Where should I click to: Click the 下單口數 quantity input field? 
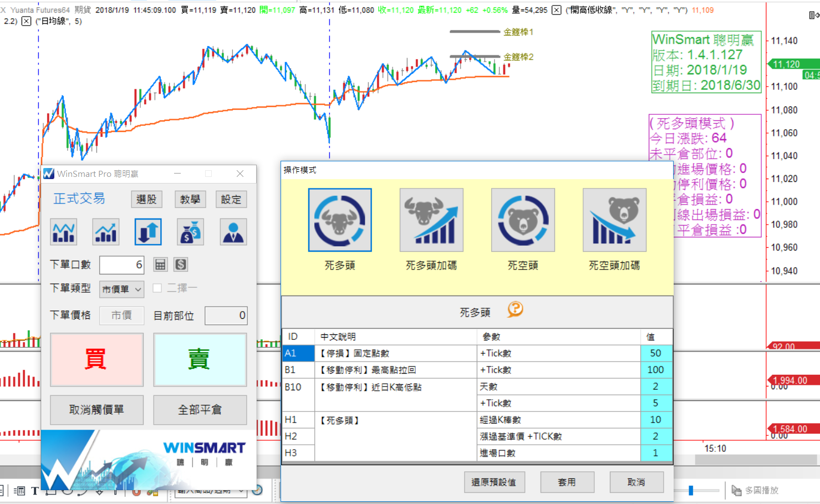point(122,265)
